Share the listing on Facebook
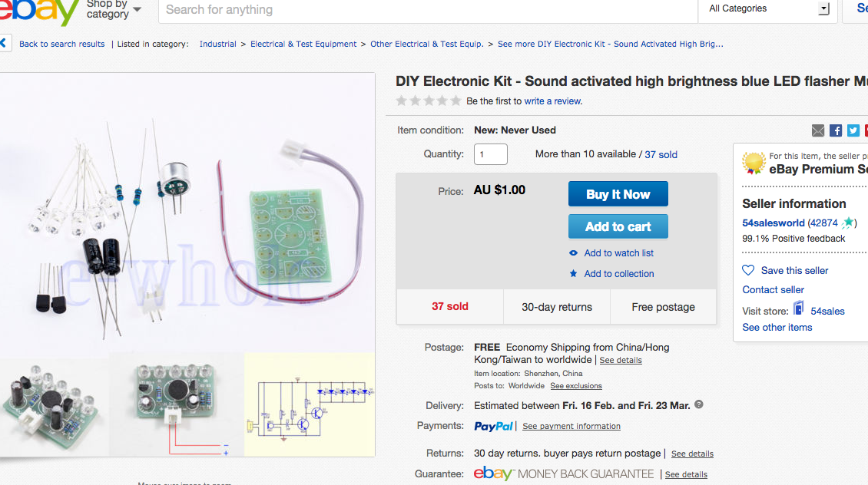Image resolution: width=868 pixels, height=485 pixels. [x=836, y=130]
